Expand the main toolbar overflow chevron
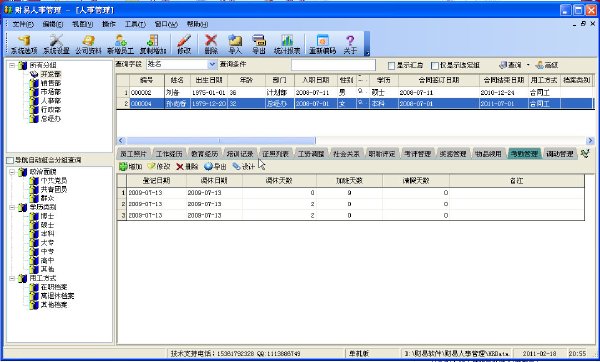This screenshot has width=600, height=362. 367,44
